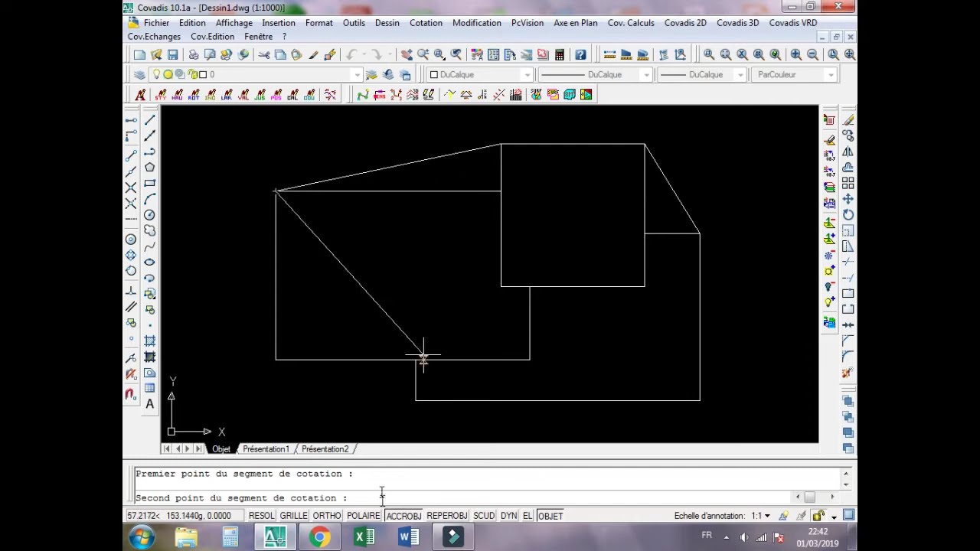Click the Zoom In plus magnifier icon
Screen dimensions: 980x551
pyautogui.click(x=796, y=54)
